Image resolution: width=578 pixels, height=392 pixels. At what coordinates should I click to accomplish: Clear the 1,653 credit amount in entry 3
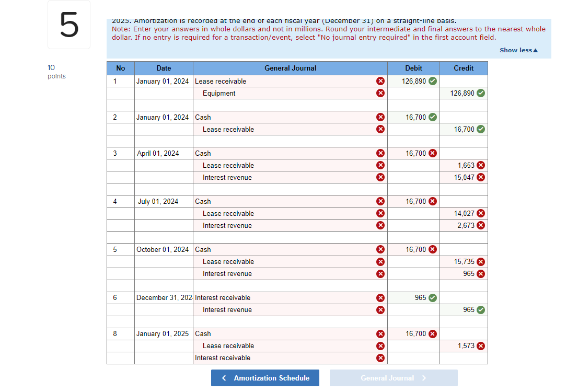[480, 165]
